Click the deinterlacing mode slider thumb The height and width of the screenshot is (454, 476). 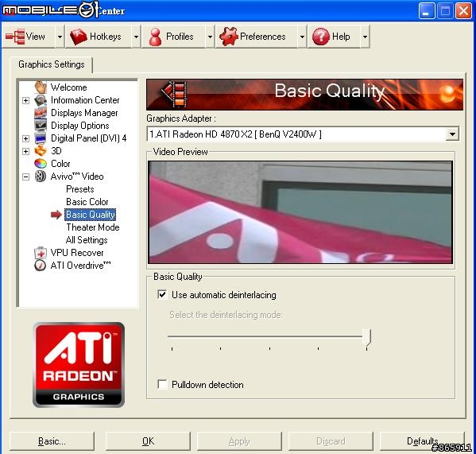(x=366, y=337)
